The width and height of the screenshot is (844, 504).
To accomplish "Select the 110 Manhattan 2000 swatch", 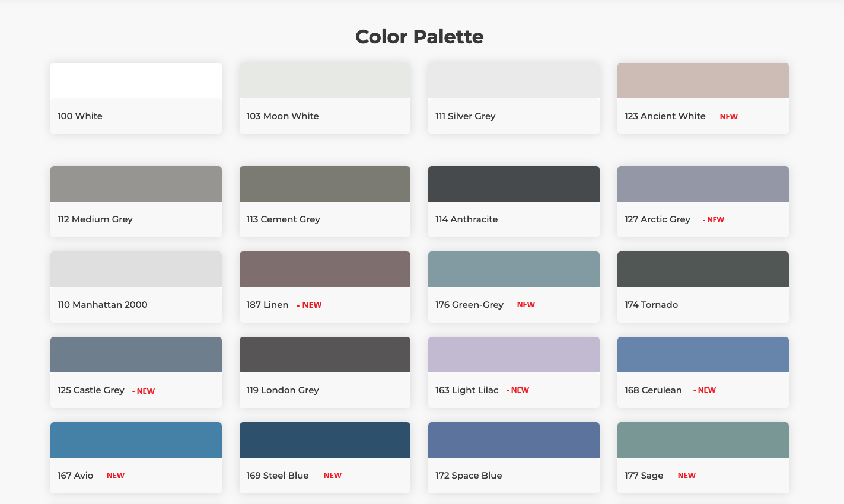I will point(136,270).
